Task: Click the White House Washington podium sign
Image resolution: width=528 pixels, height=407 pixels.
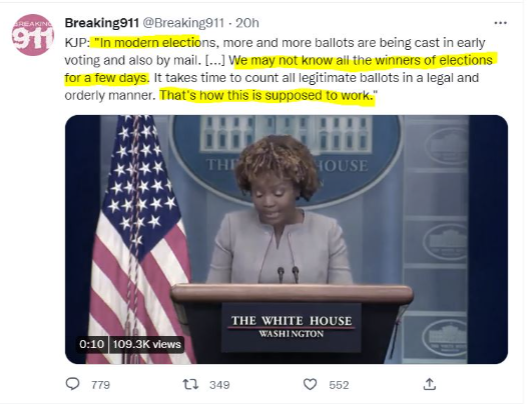Action: pos(291,327)
